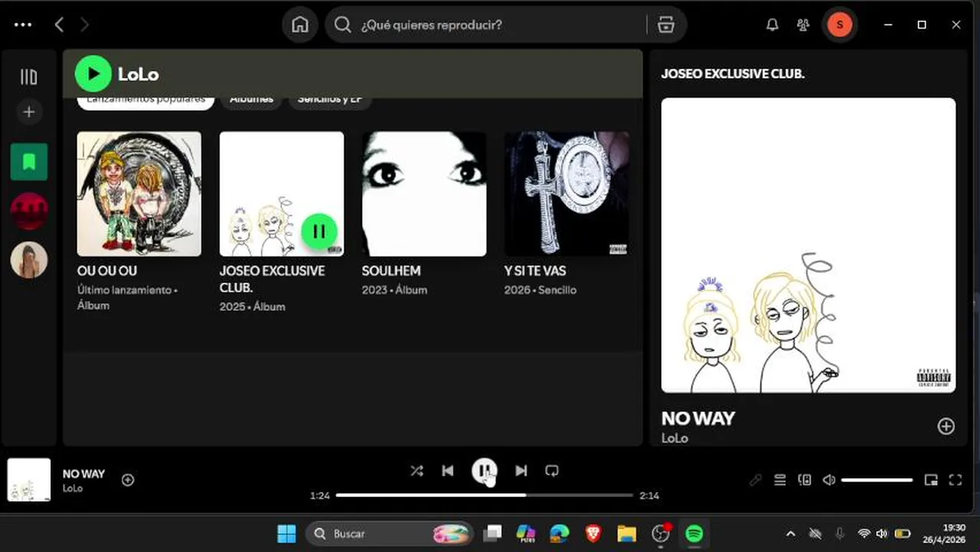Open the SOULHEM title link

(391, 271)
